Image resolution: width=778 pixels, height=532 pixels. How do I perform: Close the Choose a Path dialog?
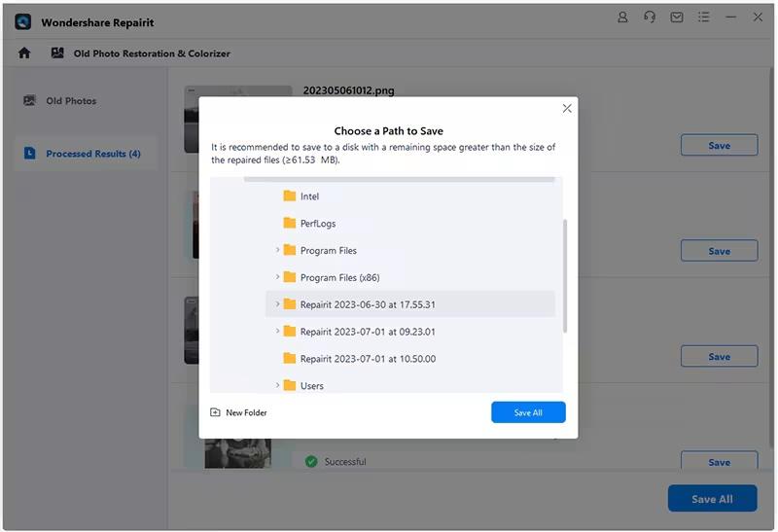point(567,108)
